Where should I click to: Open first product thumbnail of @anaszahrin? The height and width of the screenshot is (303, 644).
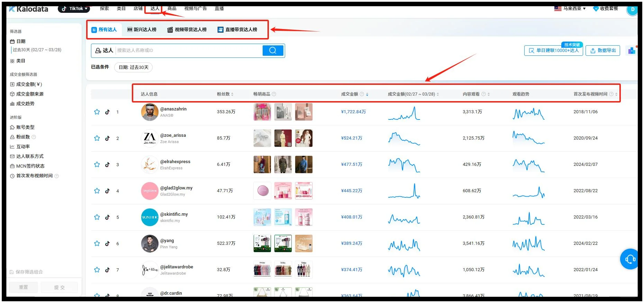(x=262, y=112)
